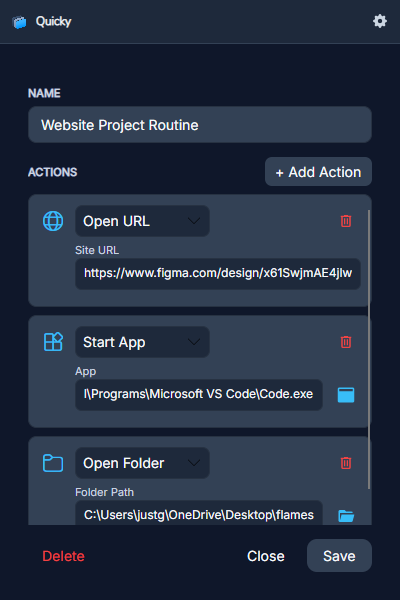Image resolution: width=400 pixels, height=600 pixels.
Task: Delete the Open URL action with trash icon
Action: (346, 221)
